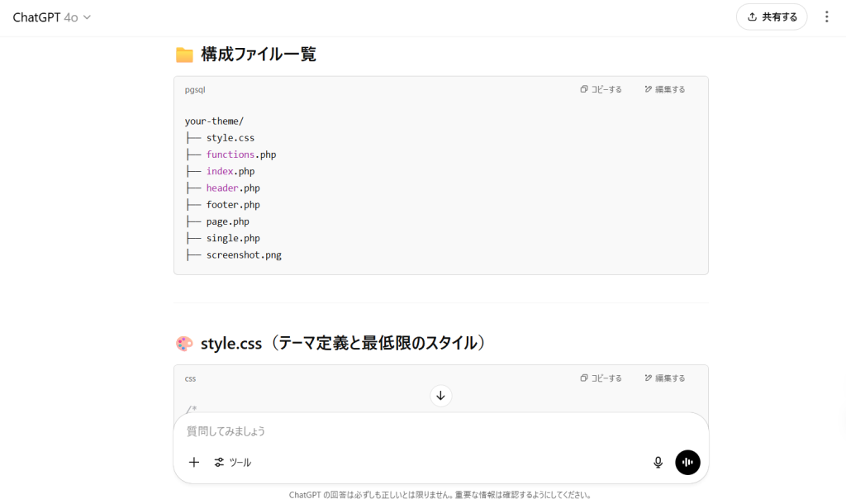Open the ツール tools menu
846x504 pixels.
pos(232,463)
